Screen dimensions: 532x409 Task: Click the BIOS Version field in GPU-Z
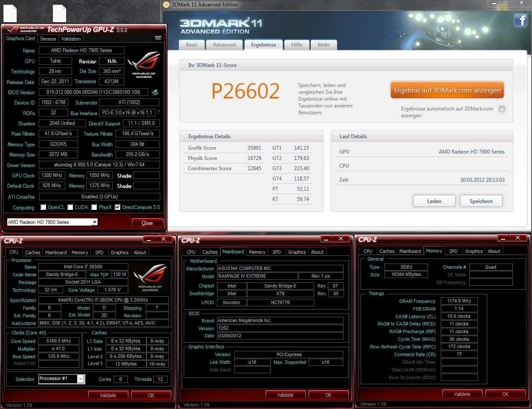(x=93, y=92)
